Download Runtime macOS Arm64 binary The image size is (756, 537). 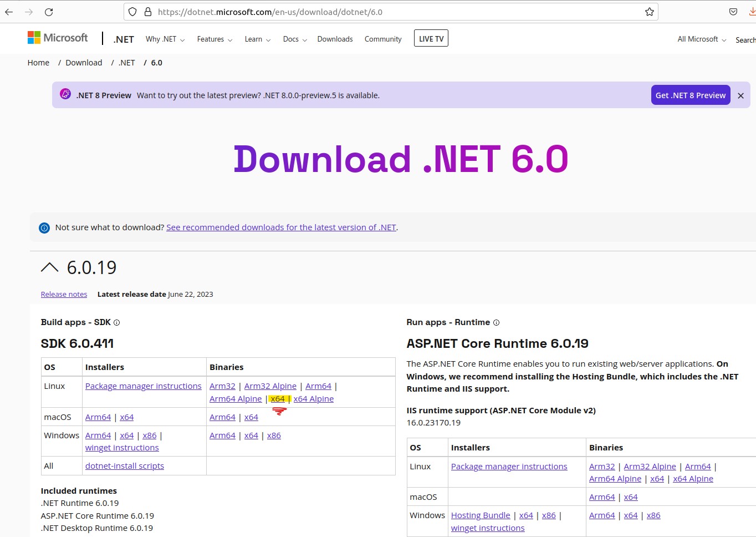point(602,497)
